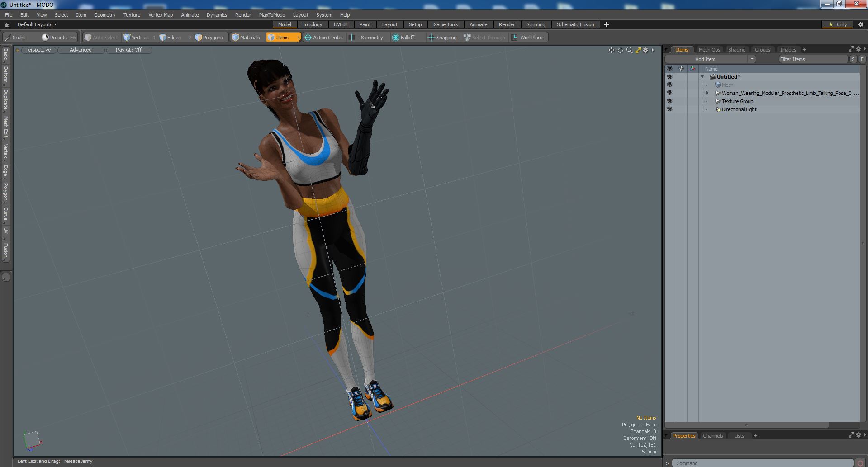Toggle visibility of Directional Light
868x467 pixels.
(669, 109)
